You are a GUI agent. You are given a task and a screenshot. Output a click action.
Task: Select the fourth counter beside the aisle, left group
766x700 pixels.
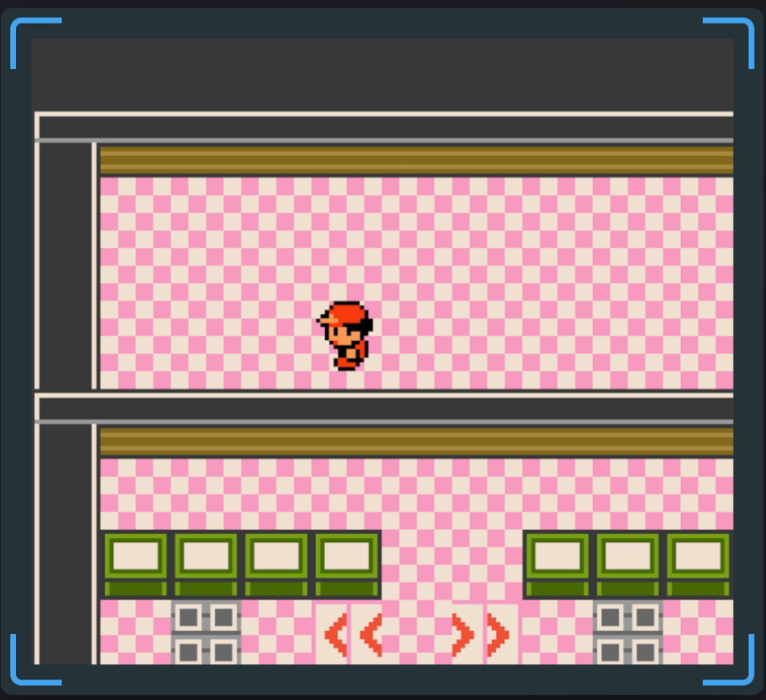tap(347, 564)
